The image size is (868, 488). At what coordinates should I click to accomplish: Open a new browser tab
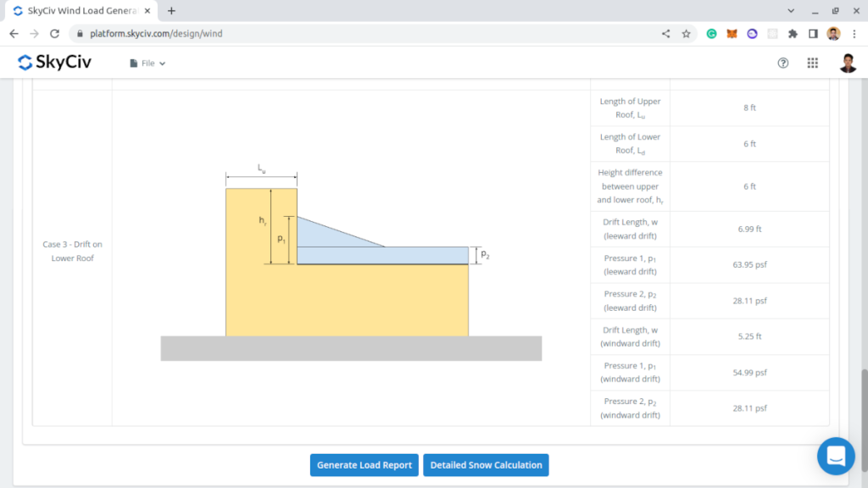coord(171,11)
